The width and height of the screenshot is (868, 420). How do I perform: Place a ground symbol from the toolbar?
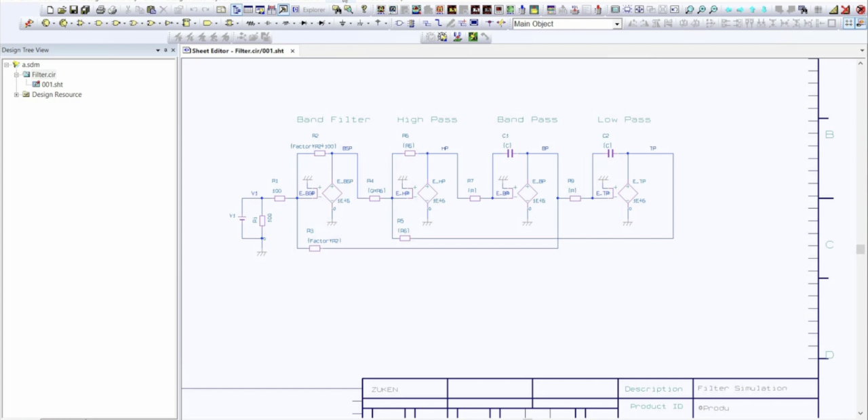click(x=342, y=24)
